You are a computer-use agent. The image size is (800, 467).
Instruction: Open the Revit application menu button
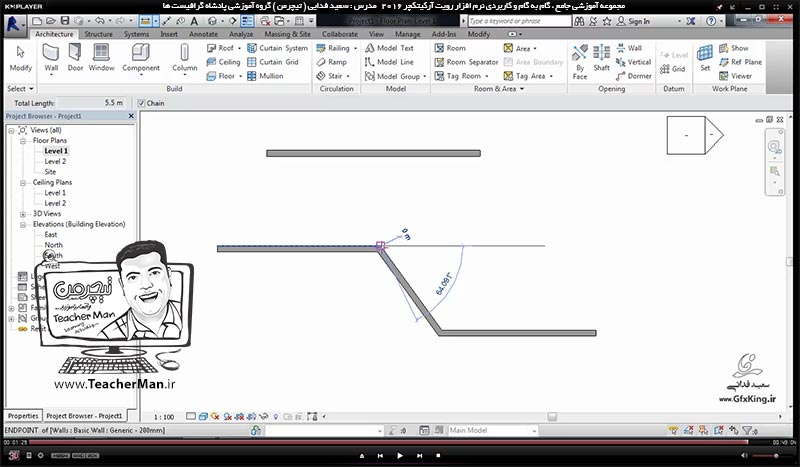point(14,24)
